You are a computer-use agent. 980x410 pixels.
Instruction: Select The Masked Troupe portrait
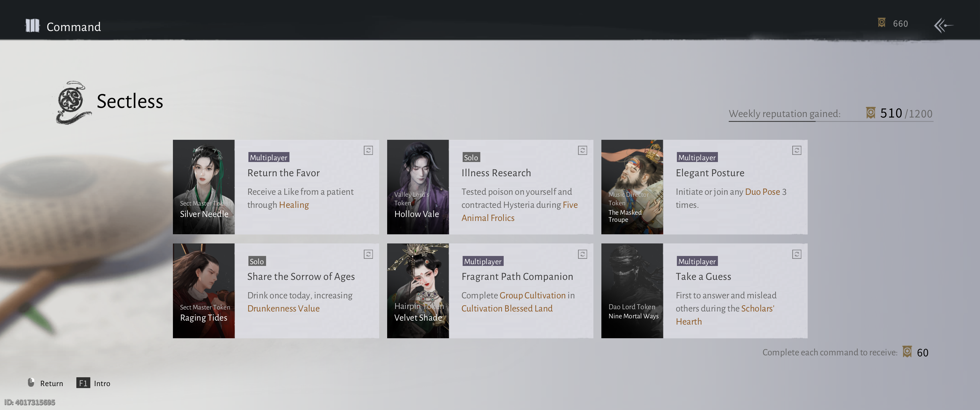tap(632, 187)
